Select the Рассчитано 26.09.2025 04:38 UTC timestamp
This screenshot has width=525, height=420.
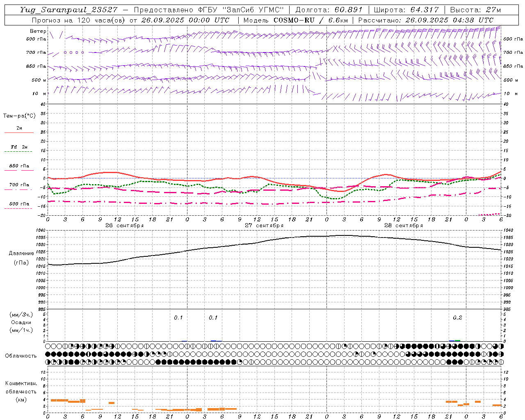click(426, 20)
